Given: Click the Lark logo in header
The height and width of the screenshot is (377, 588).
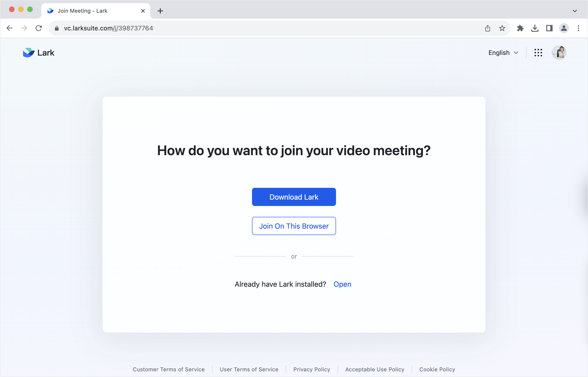Looking at the screenshot, I should [38, 53].
